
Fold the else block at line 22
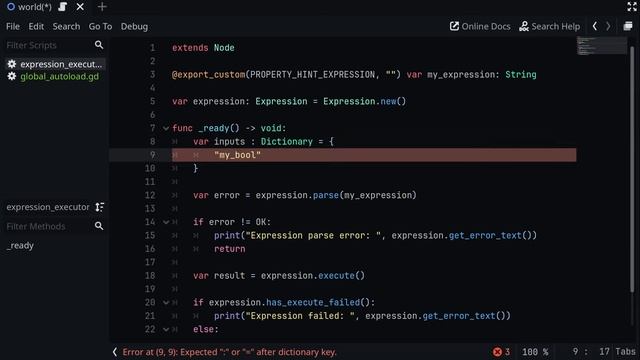(166, 329)
